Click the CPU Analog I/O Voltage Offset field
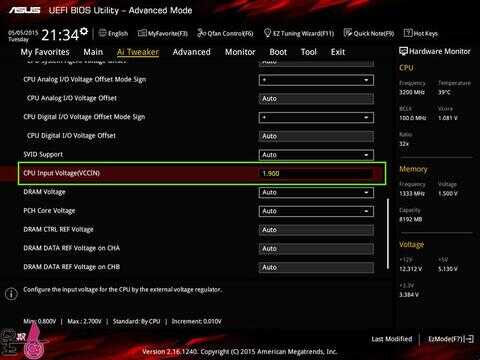 [316, 99]
